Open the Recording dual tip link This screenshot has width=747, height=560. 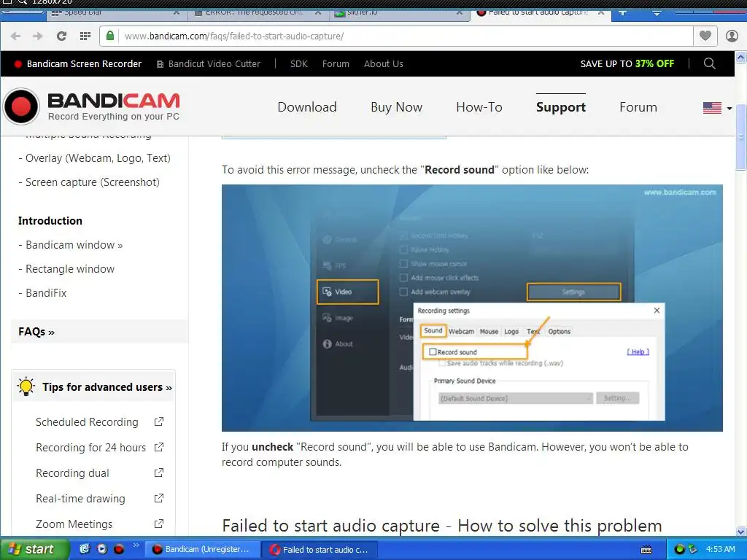click(72, 472)
